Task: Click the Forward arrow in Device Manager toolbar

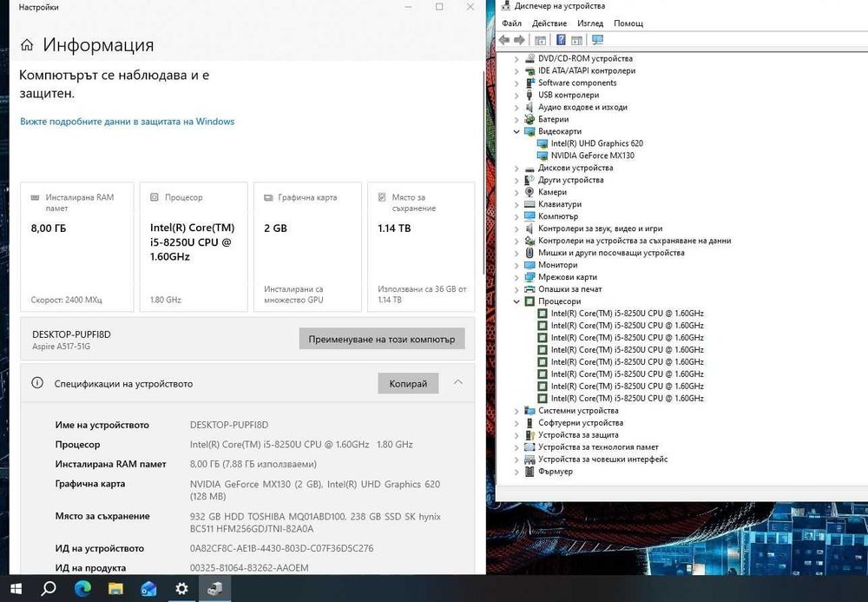Action: pyautogui.click(x=519, y=40)
